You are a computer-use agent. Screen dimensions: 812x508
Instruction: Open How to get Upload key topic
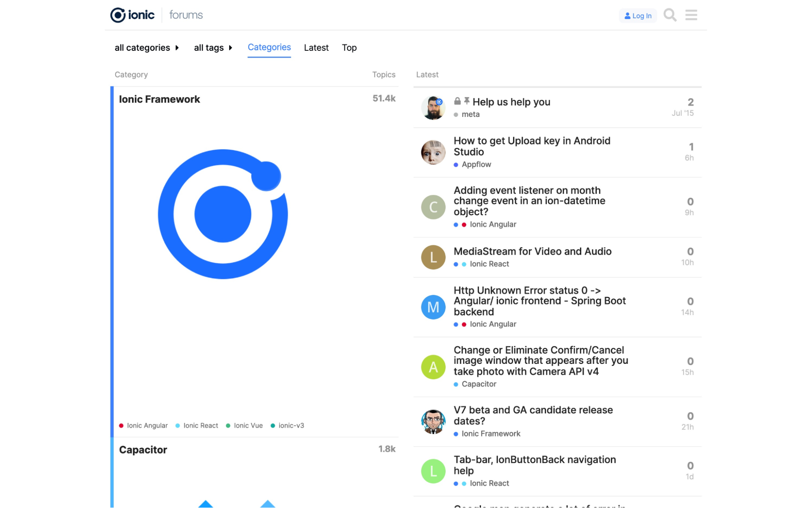(532, 146)
